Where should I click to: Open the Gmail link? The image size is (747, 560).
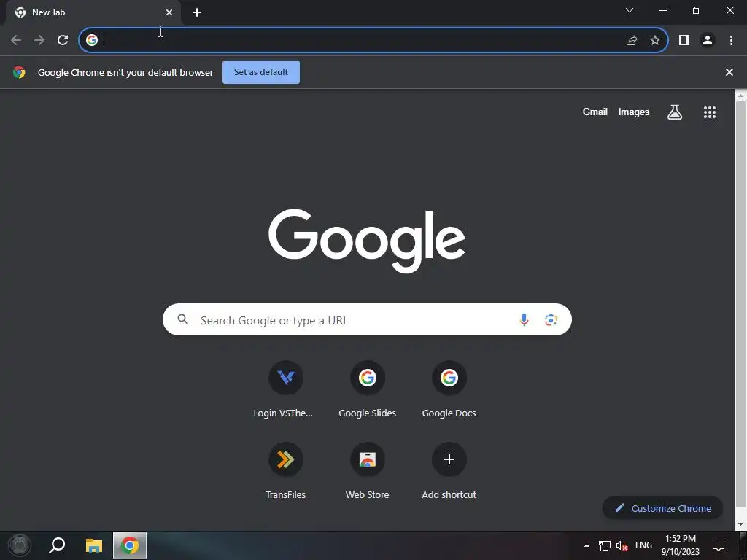tap(595, 112)
